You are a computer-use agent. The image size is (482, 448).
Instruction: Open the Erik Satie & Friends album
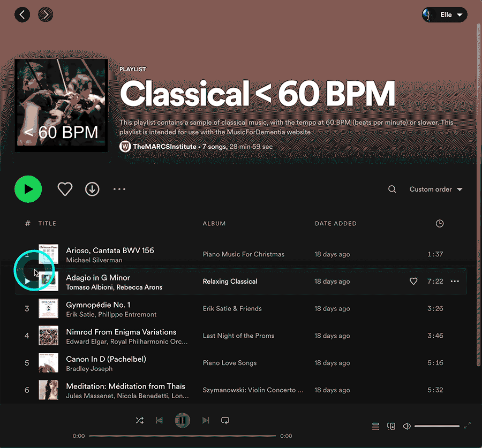[x=232, y=309]
